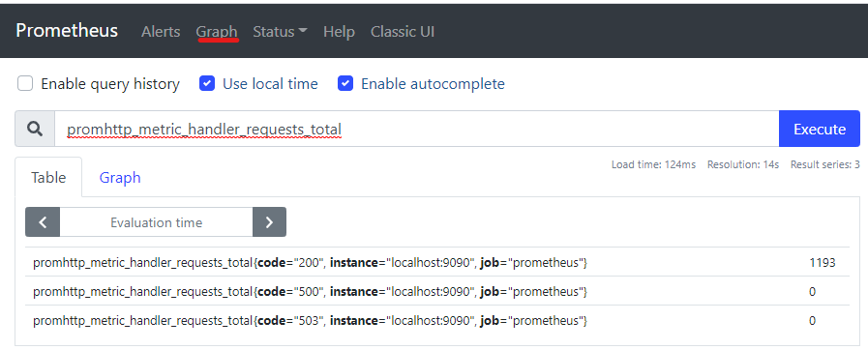Switch to Classic UI
Image resolution: width=868 pixels, height=350 pixels.
pyautogui.click(x=403, y=32)
